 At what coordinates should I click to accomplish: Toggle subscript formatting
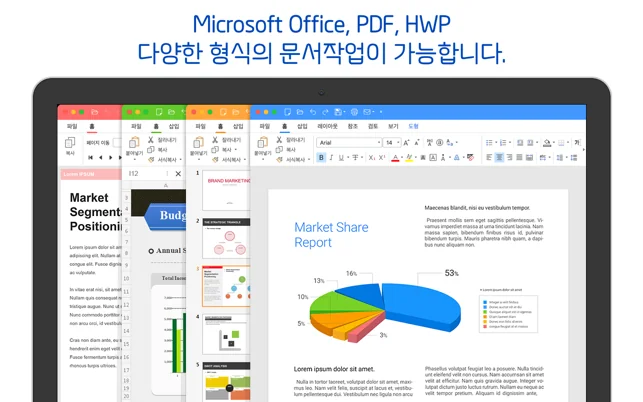tap(372, 158)
